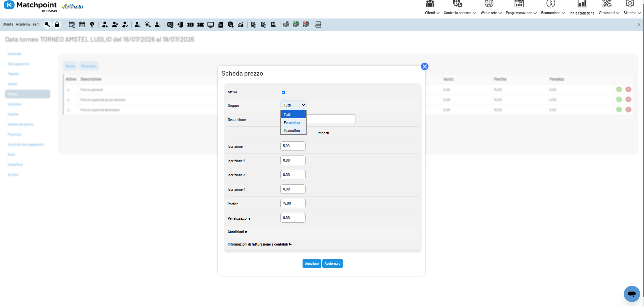Close the Scheda prezzo dialog
644x306 pixels.
425,67
